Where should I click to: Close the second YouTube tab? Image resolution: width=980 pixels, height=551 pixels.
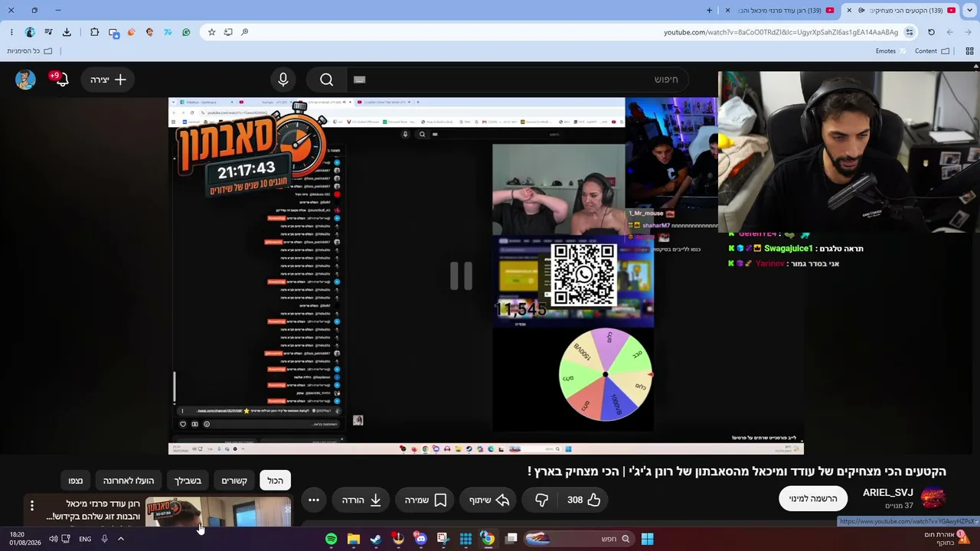click(727, 11)
